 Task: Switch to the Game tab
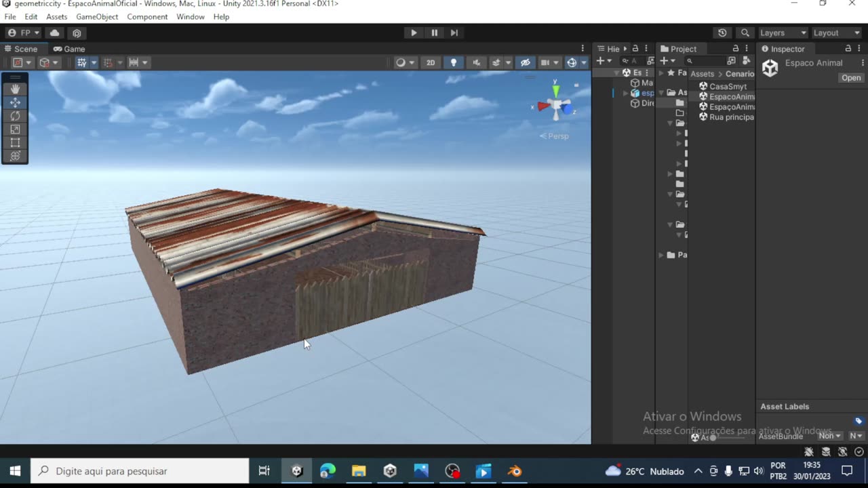click(69, 49)
